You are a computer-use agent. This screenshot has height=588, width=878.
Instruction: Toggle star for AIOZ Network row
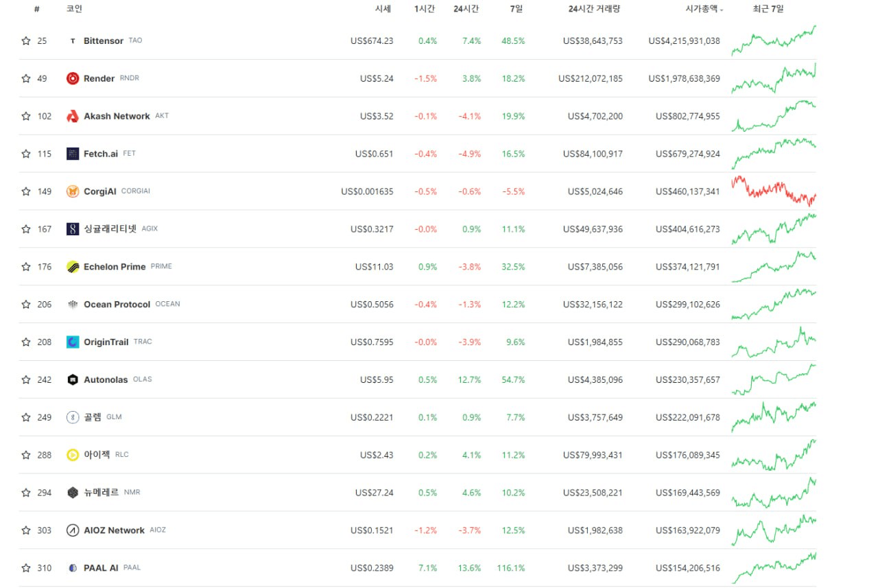26,530
